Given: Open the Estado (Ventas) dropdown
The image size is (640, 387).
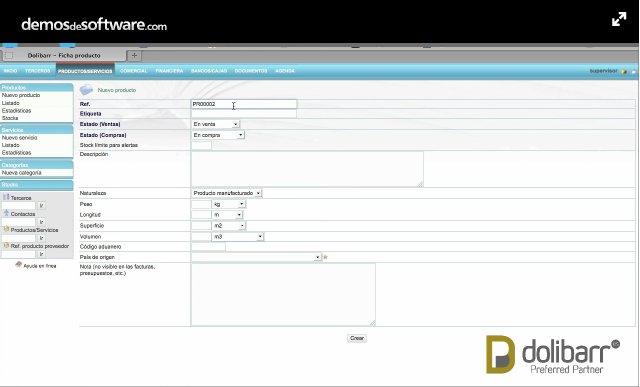Looking at the screenshot, I should pos(216,124).
